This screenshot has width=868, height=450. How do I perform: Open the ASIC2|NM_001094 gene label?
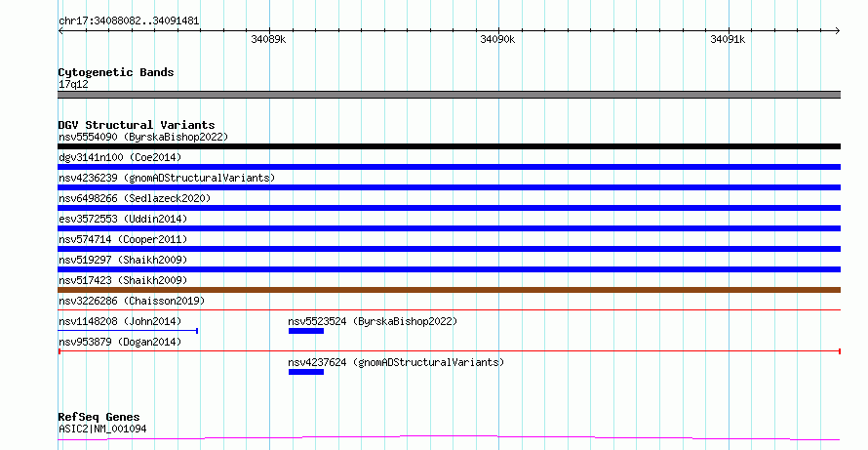102,429
